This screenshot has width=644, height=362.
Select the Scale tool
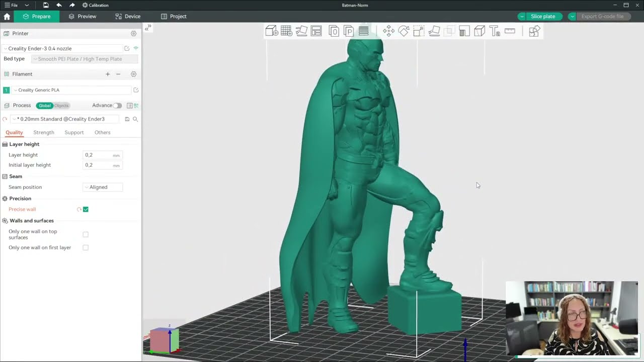click(419, 31)
